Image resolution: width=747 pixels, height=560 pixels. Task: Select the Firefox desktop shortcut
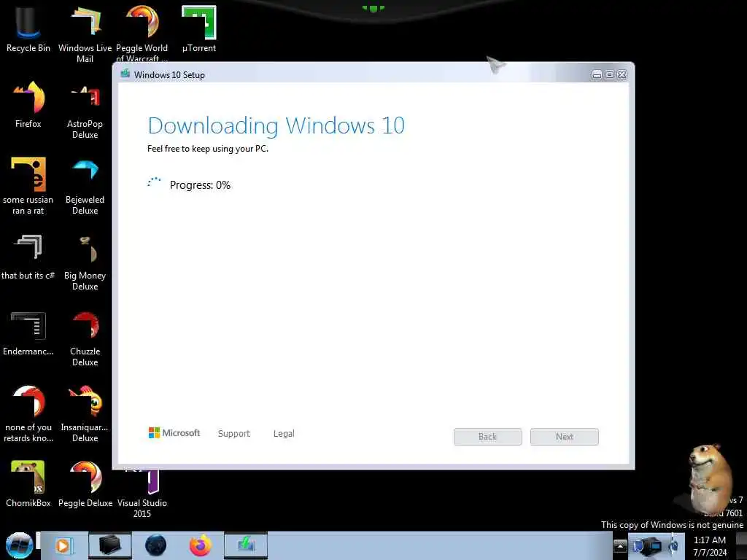[x=28, y=104]
